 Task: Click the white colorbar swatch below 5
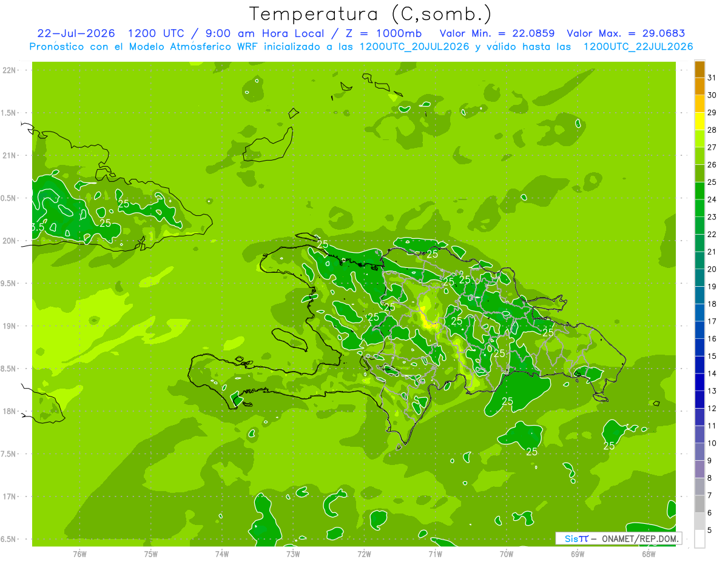point(699,539)
